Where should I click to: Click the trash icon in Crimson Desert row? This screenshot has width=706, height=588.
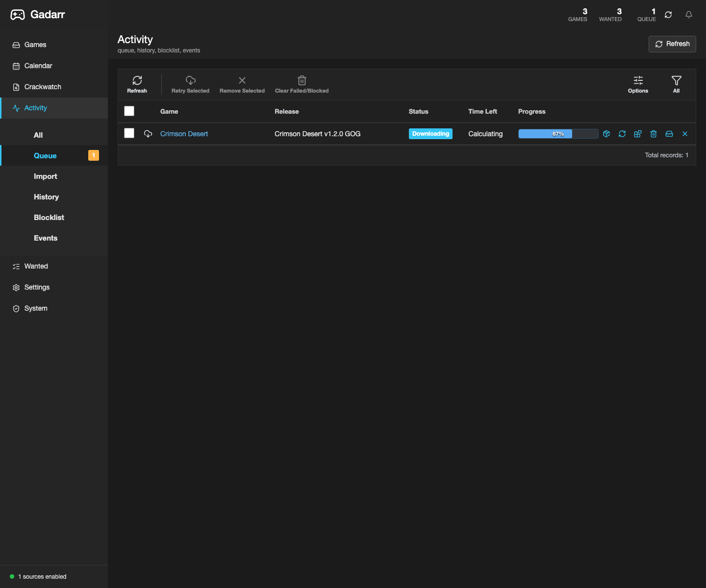pos(654,134)
